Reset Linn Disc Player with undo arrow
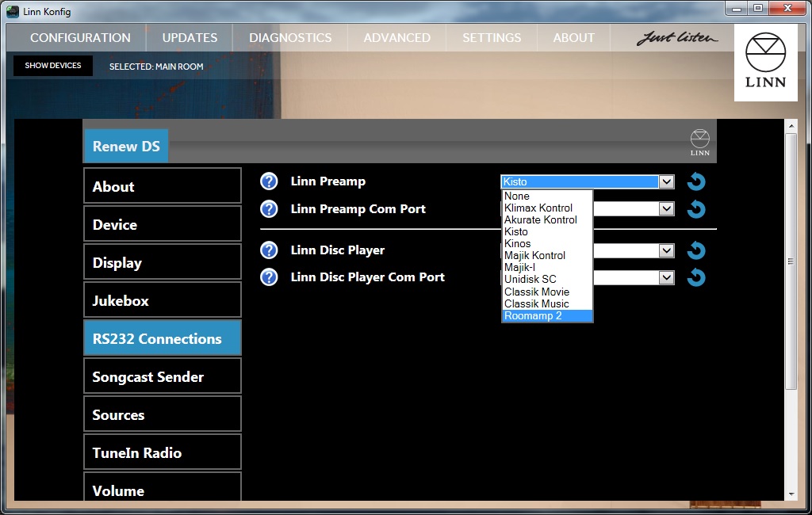Viewport: 812px width, 515px height. pos(695,250)
